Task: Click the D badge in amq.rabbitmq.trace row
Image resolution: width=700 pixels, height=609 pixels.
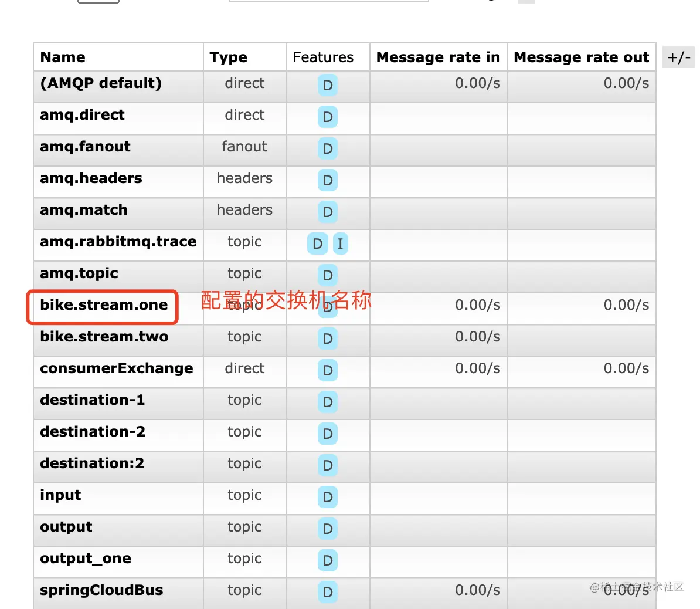Action: 317,243
